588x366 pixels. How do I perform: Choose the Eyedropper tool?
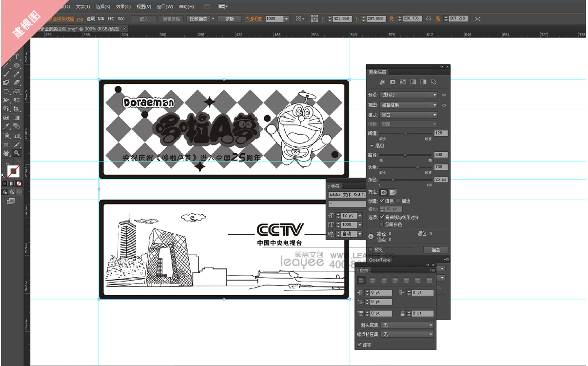pos(6,126)
